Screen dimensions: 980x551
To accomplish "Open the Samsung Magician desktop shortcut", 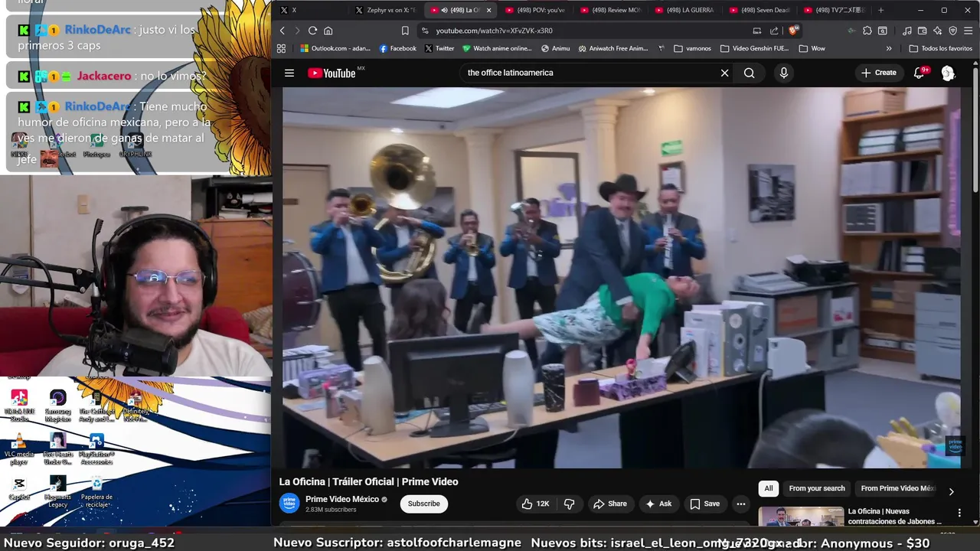I will (x=57, y=406).
